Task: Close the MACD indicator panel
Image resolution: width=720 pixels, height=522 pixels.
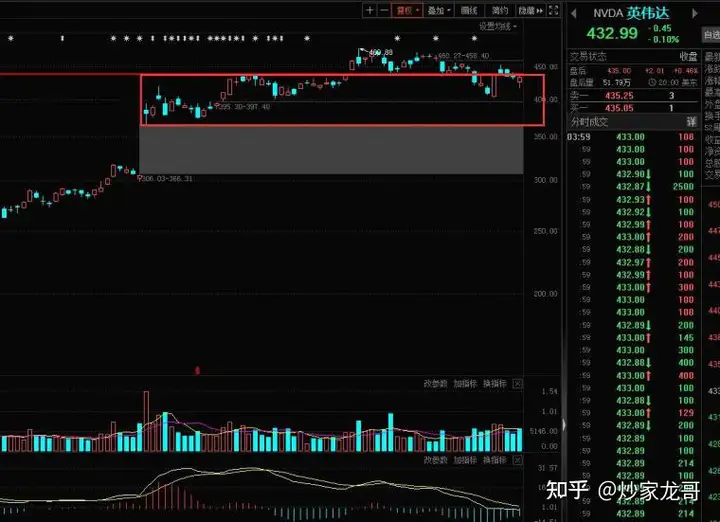Action: (517, 460)
